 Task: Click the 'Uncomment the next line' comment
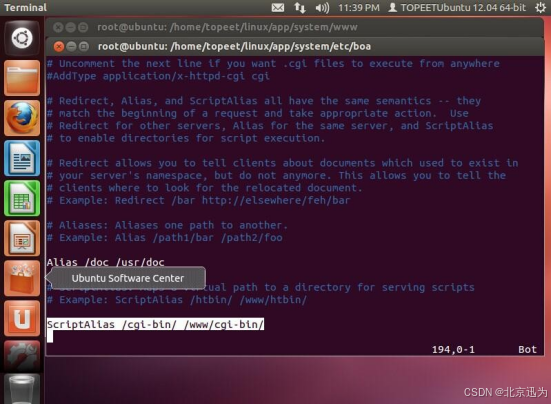click(x=273, y=64)
